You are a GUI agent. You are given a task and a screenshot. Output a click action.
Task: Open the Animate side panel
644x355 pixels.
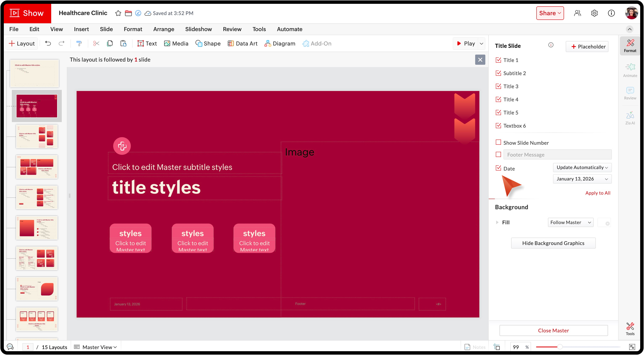(630, 70)
